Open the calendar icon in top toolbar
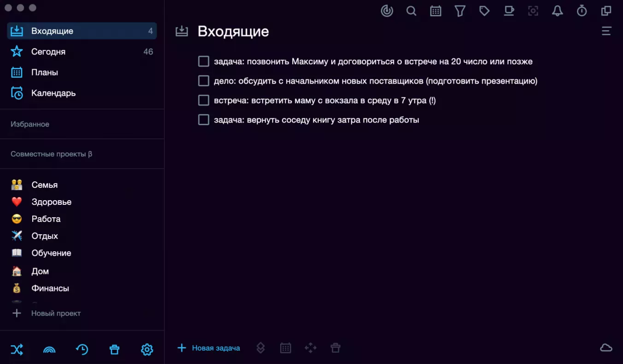Screen dimensions: 623x364 (x=435, y=11)
